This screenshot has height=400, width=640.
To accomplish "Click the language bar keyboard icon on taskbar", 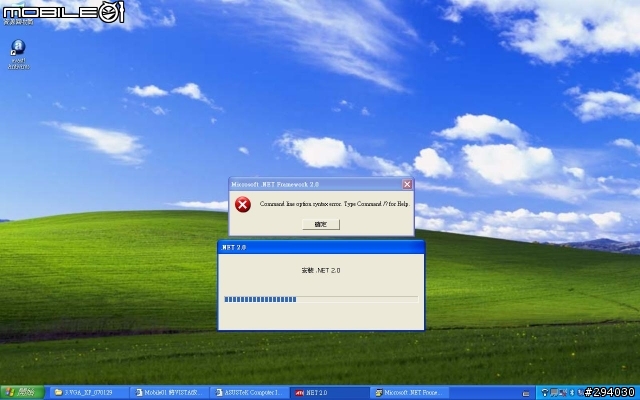I will point(526,393).
